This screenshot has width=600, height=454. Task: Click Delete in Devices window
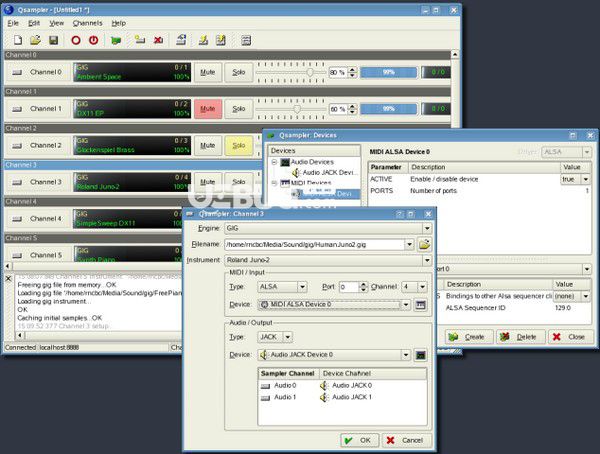click(520, 337)
